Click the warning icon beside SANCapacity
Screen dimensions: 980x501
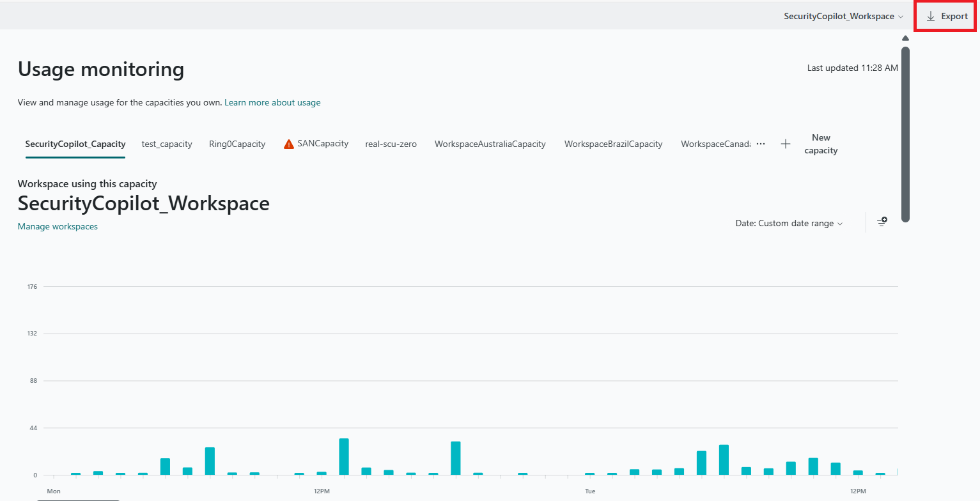(288, 144)
